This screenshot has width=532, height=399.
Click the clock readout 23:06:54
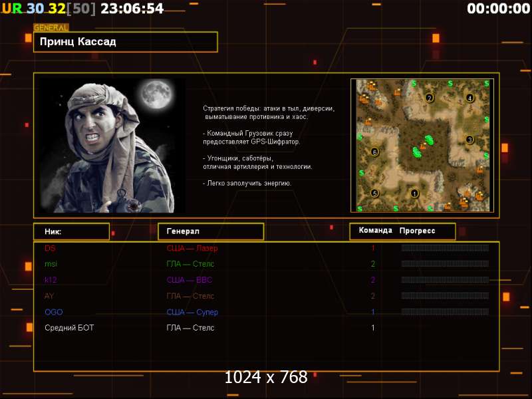[132, 9]
